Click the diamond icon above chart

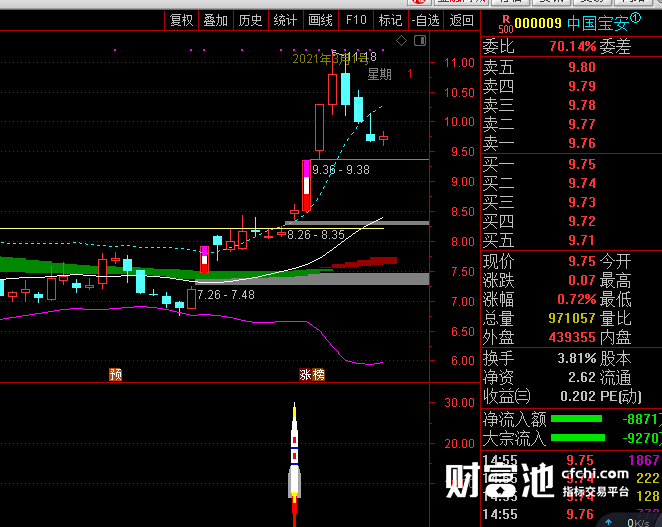pyautogui.click(x=402, y=41)
